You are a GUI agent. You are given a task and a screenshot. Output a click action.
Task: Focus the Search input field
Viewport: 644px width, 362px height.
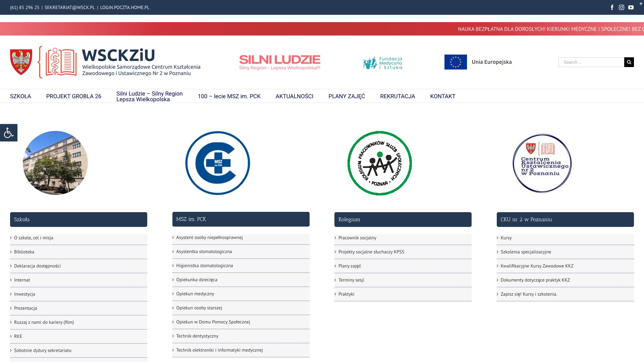click(x=591, y=62)
